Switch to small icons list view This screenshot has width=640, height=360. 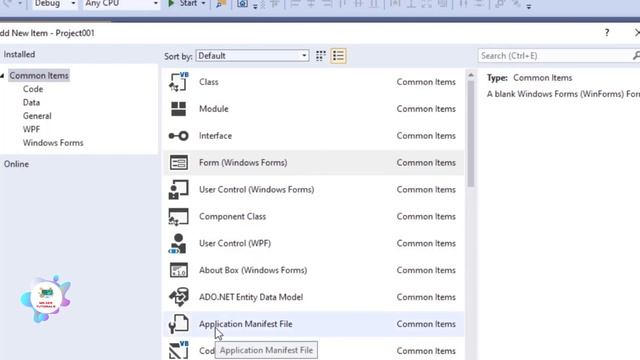[x=338, y=56]
